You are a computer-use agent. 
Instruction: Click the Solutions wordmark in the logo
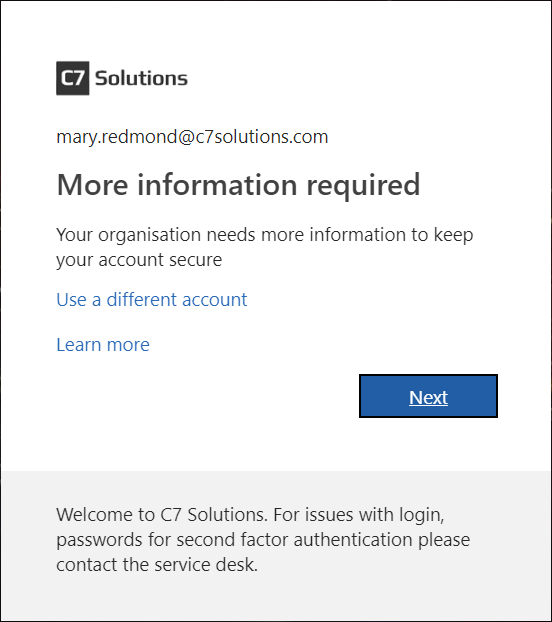(x=141, y=78)
